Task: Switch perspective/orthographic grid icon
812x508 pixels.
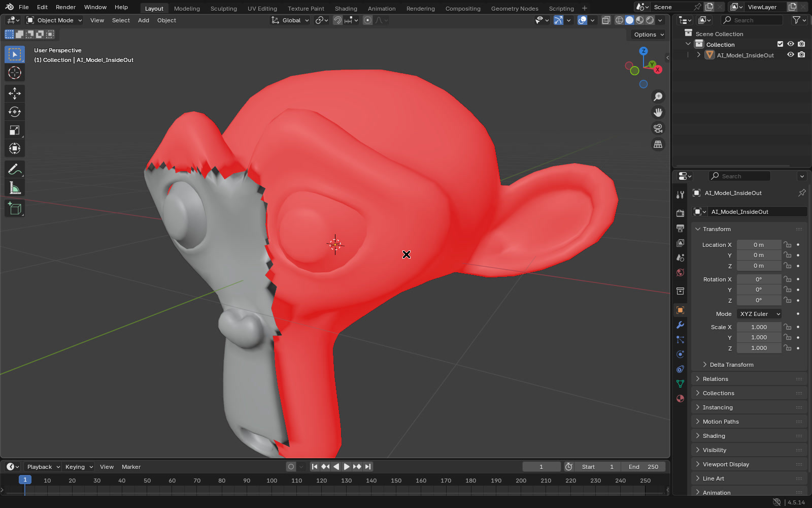Action: pyautogui.click(x=658, y=144)
